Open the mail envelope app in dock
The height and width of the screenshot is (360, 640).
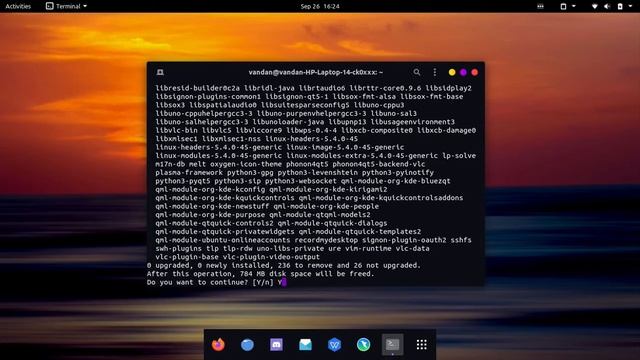pos(305,344)
